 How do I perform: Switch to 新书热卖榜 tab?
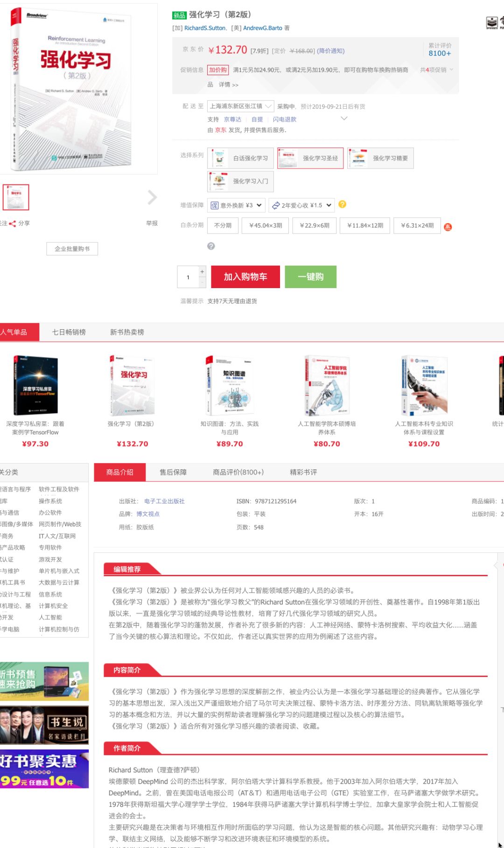pyautogui.click(x=127, y=332)
